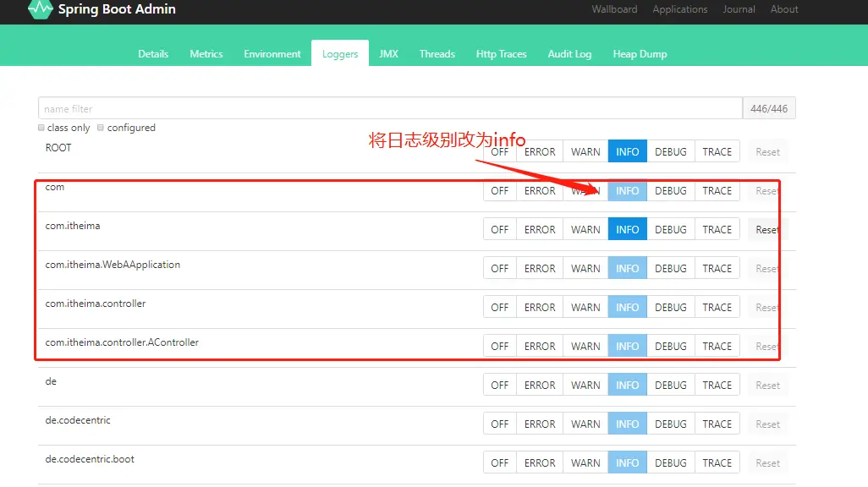Viewport: 868px width, 487px height.
Task: Set com.itheima logger to INFO
Action: coord(627,229)
